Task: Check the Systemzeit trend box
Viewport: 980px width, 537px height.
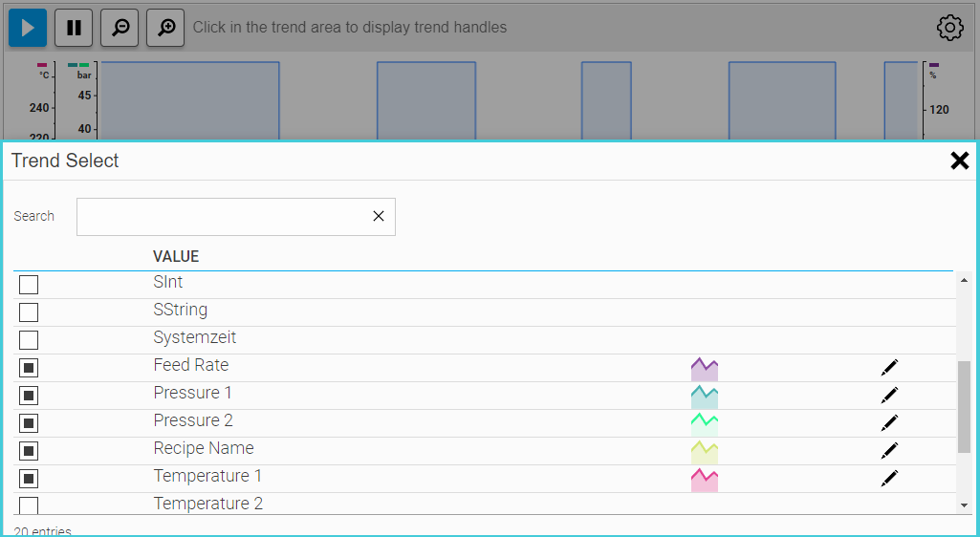Action: click(29, 339)
